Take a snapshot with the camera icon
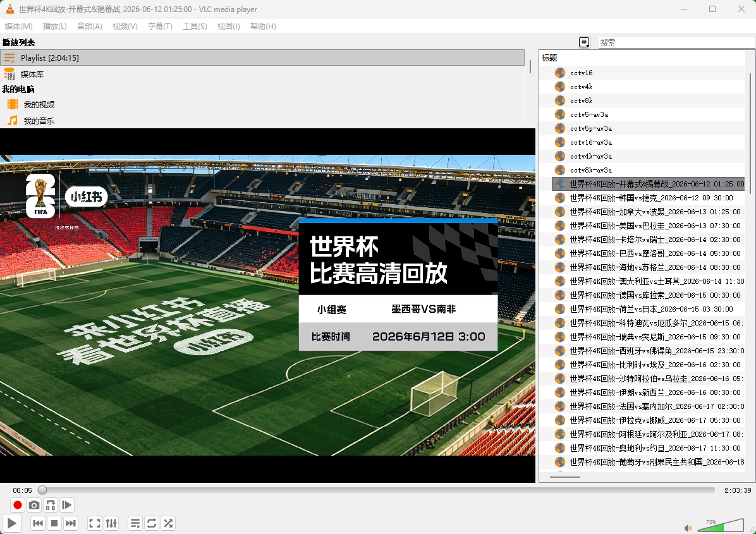 [34, 505]
